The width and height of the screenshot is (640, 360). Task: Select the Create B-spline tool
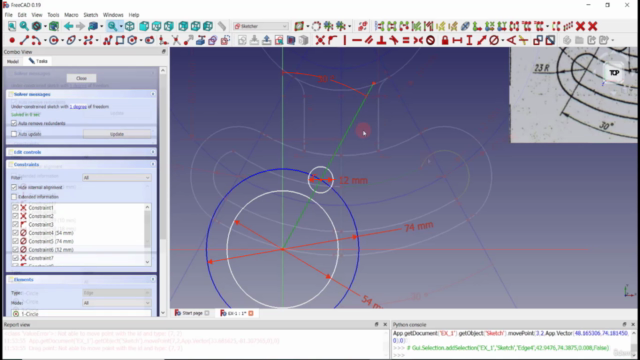click(x=88, y=40)
